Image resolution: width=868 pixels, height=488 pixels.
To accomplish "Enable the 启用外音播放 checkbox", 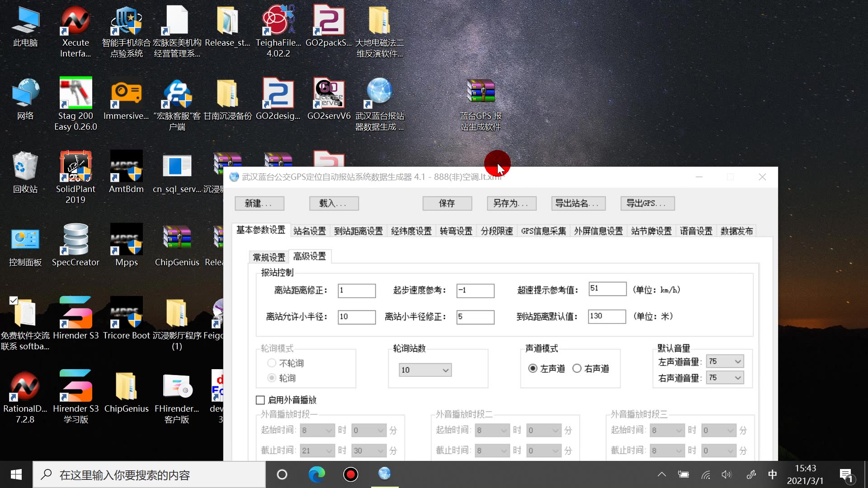I will 260,400.
